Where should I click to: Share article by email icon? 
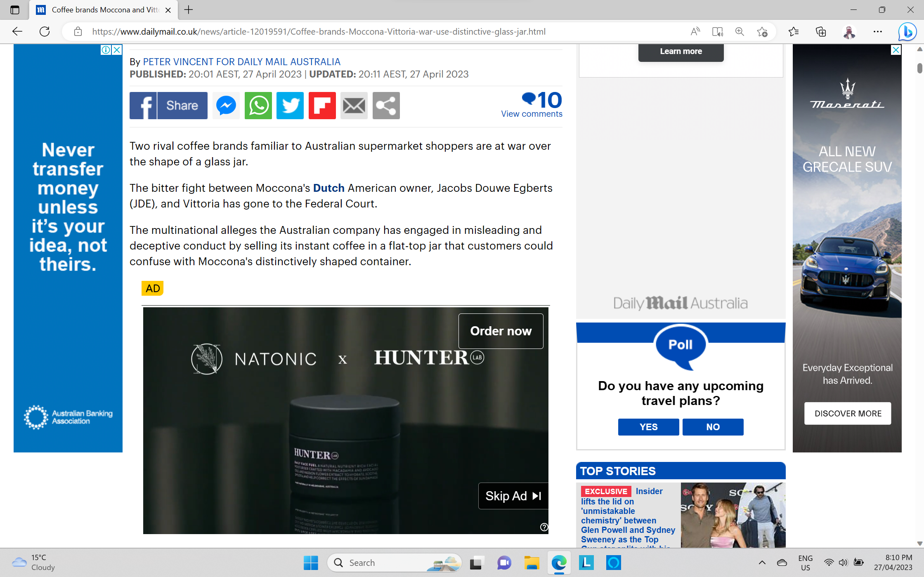(354, 106)
